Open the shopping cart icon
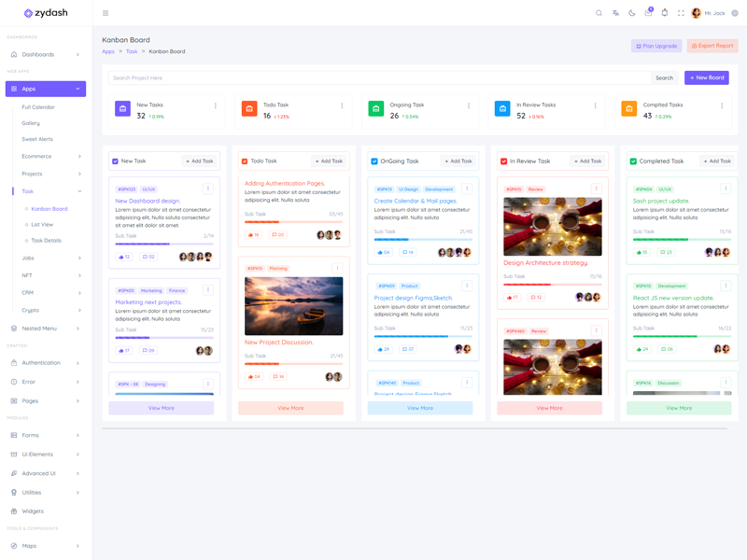This screenshot has width=747, height=560. (x=648, y=13)
